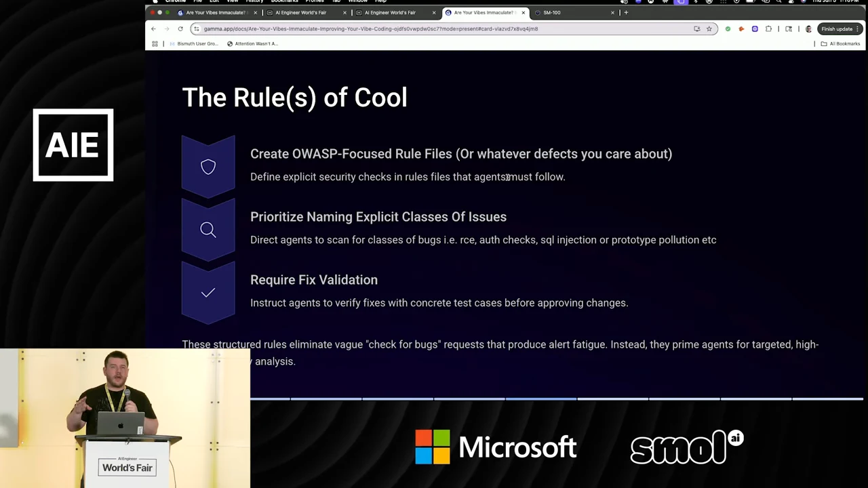868x488 pixels.
Task: Switch to the first Are Your Vibes Immaculate tab
Action: pos(216,12)
